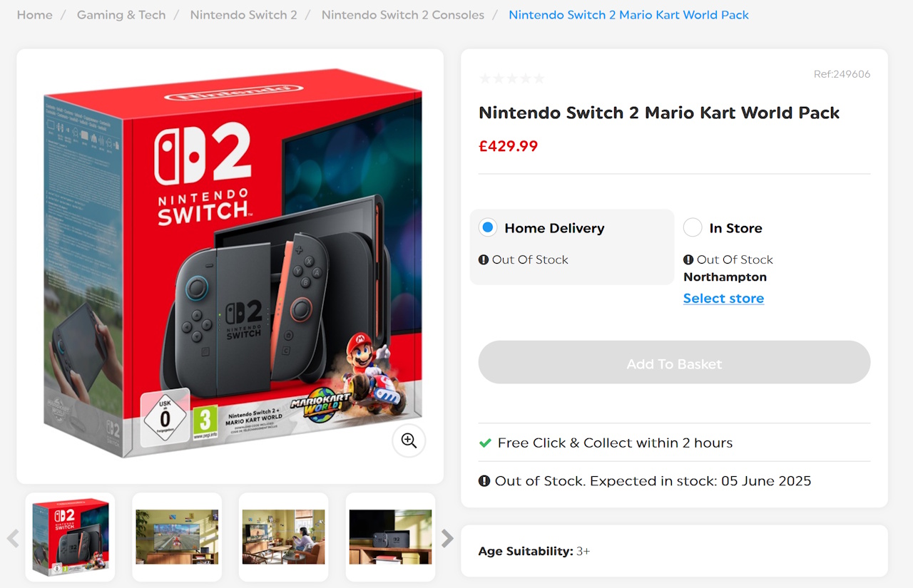Image resolution: width=913 pixels, height=588 pixels.
Task: Navigate to Nintendo Switch 2 Consoles breadcrumb
Action: pyautogui.click(x=402, y=14)
